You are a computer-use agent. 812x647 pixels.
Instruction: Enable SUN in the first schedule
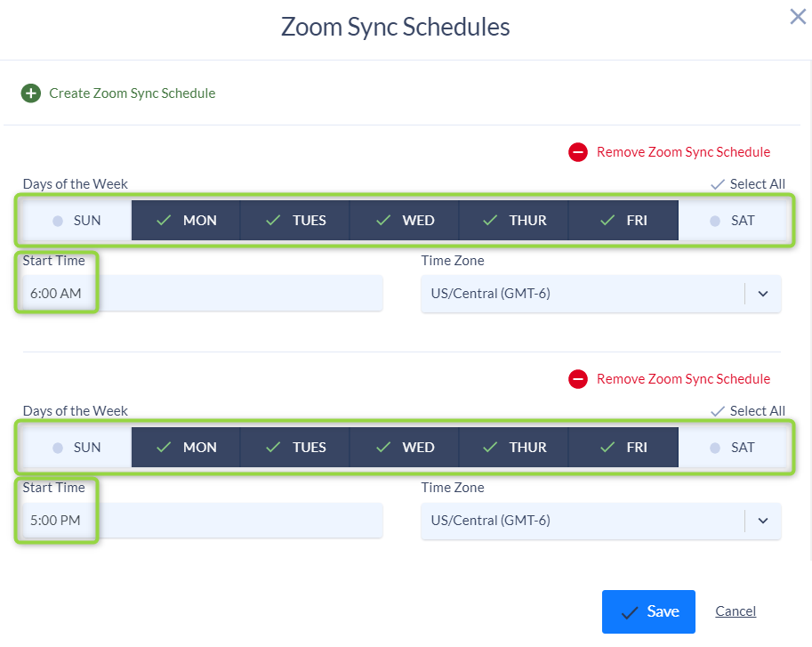[76, 221]
